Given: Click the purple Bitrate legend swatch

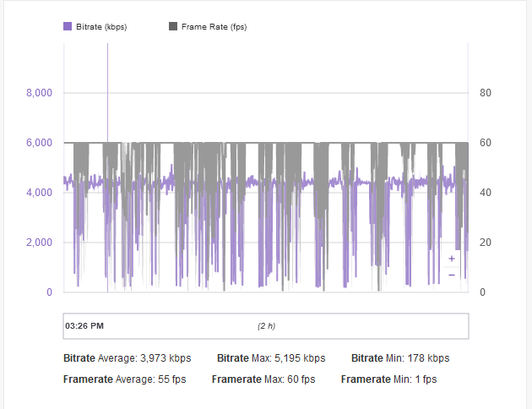Looking at the screenshot, I should pos(68,26).
